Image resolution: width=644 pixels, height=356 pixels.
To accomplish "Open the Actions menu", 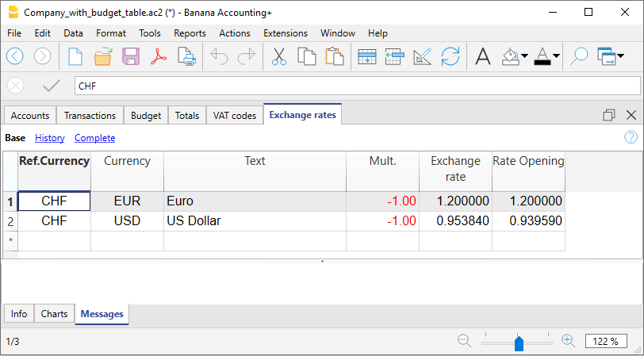I will pyautogui.click(x=235, y=33).
